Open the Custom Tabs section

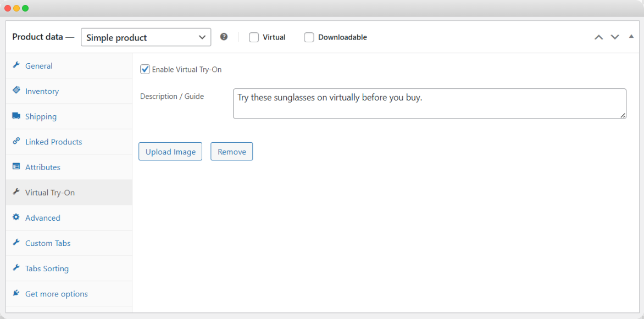point(48,243)
